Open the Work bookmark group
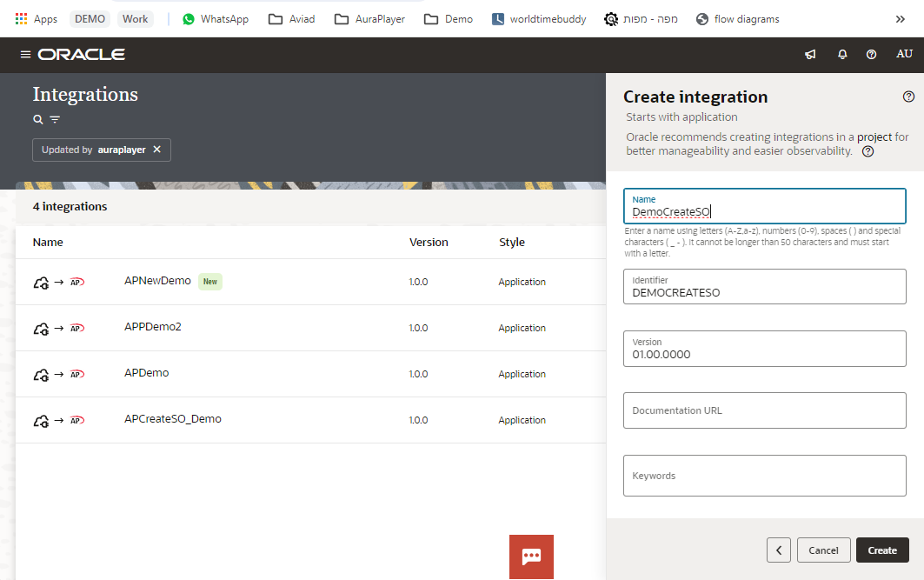This screenshot has height=580, width=924. click(x=135, y=19)
